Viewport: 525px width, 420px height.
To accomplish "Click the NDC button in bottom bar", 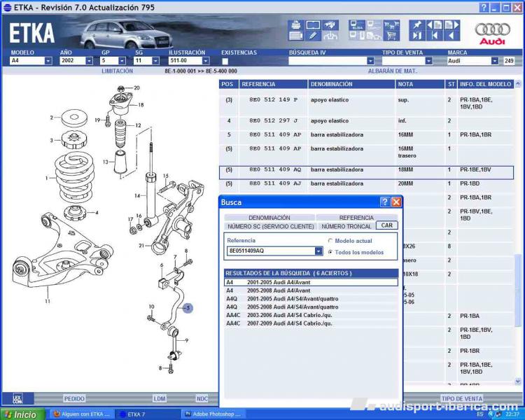I will pos(202,398).
